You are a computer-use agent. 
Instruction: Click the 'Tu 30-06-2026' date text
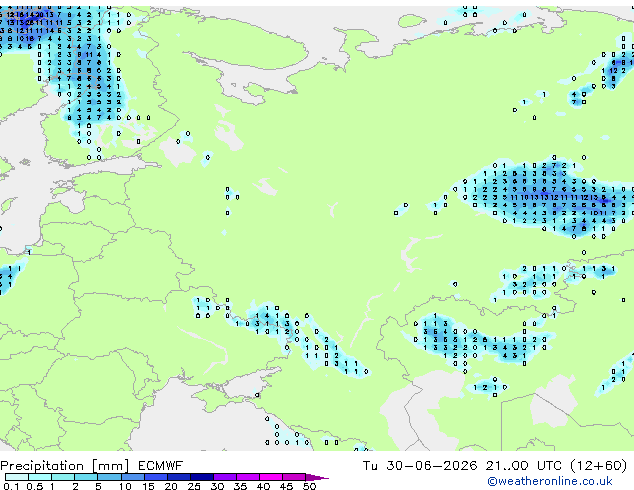pos(420,466)
